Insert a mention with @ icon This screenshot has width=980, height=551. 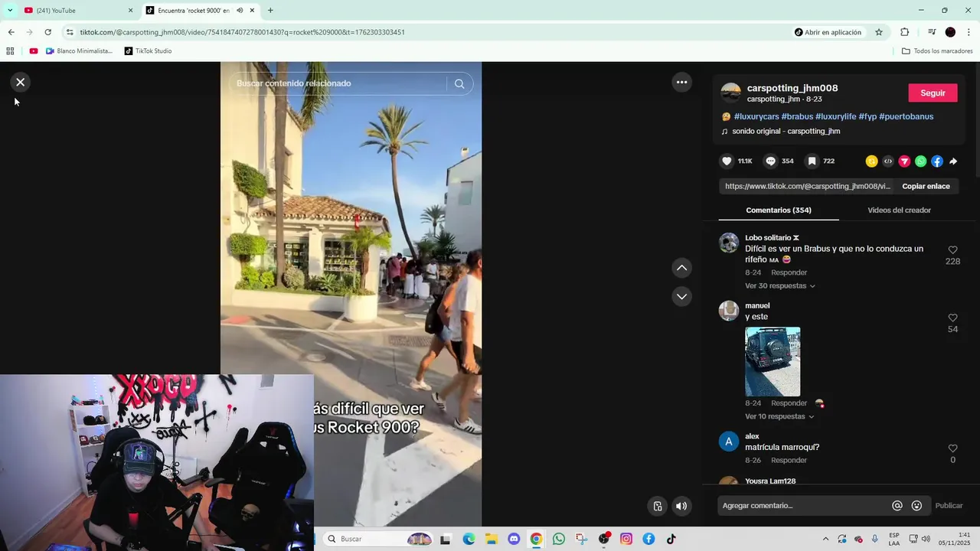click(897, 505)
